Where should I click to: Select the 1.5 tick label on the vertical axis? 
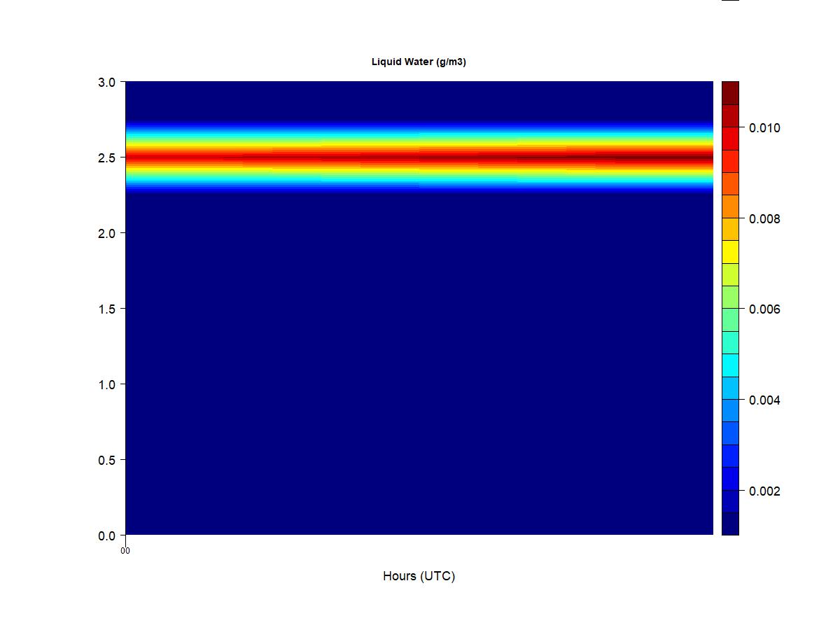click(x=106, y=309)
